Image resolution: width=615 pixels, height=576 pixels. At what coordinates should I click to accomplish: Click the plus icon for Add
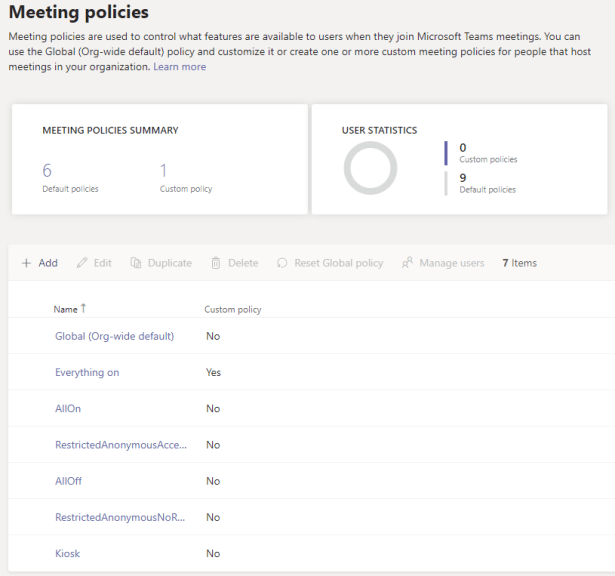coord(26,263)
